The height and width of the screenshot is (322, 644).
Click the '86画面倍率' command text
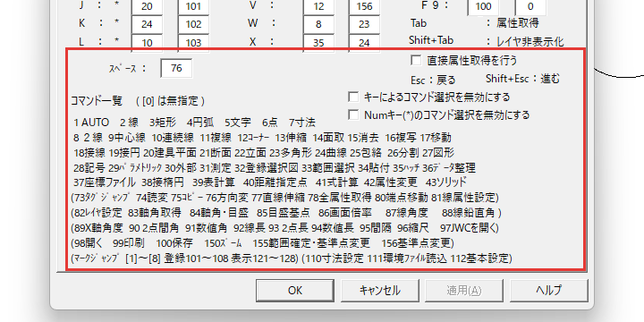point(345,213)
